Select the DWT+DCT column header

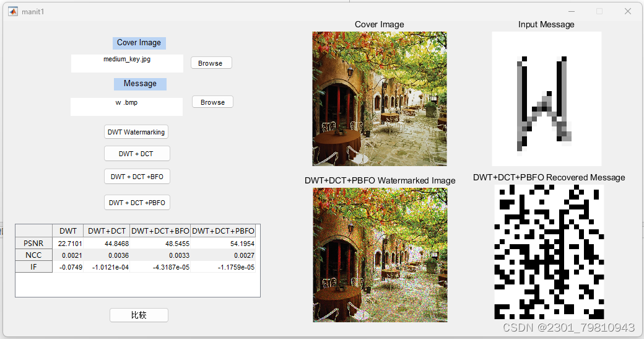[107, 231]
